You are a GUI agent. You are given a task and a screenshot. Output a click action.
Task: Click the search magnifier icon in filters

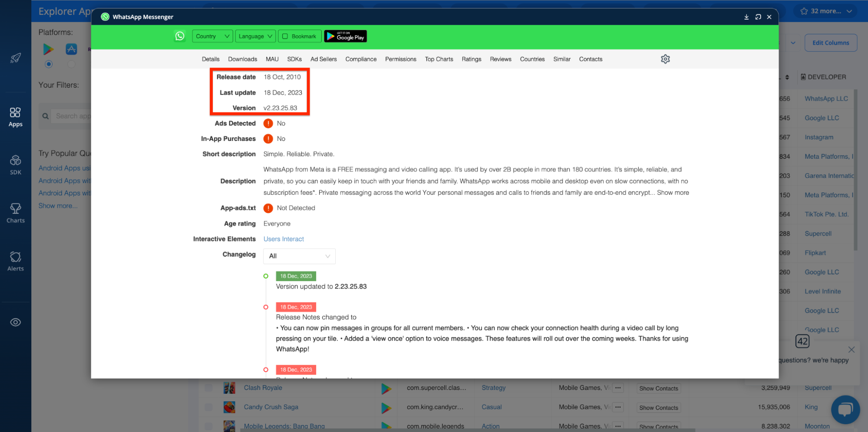[45, 116]
